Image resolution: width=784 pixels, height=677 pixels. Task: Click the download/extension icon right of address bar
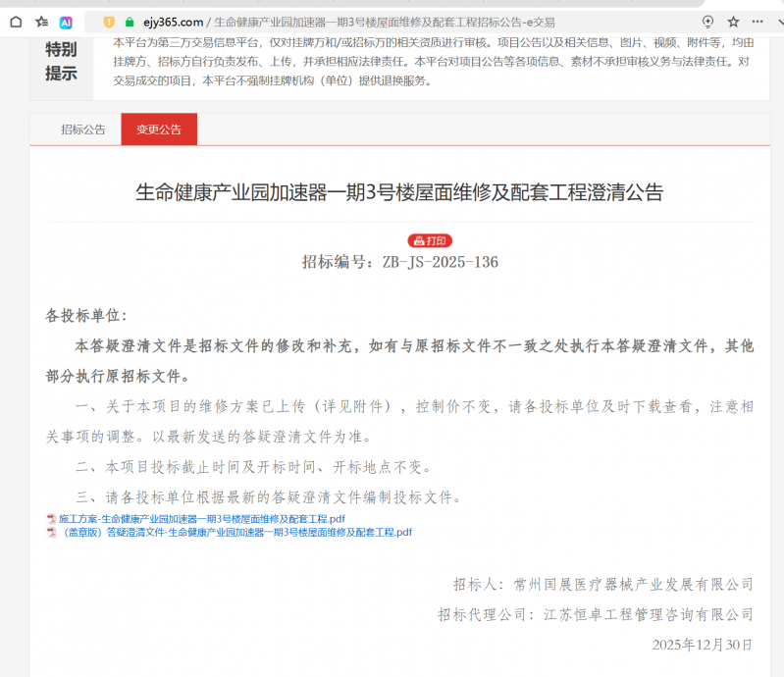click(x=707, y=22)
